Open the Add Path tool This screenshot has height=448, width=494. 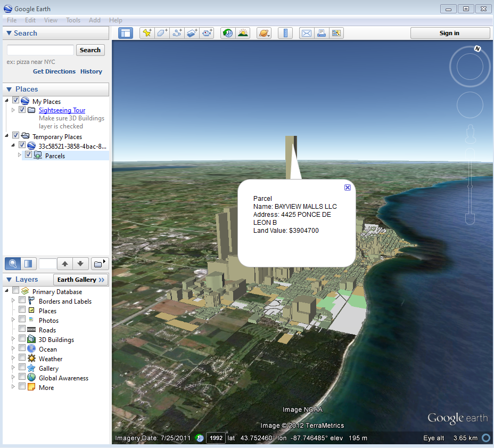click(177, 33)
